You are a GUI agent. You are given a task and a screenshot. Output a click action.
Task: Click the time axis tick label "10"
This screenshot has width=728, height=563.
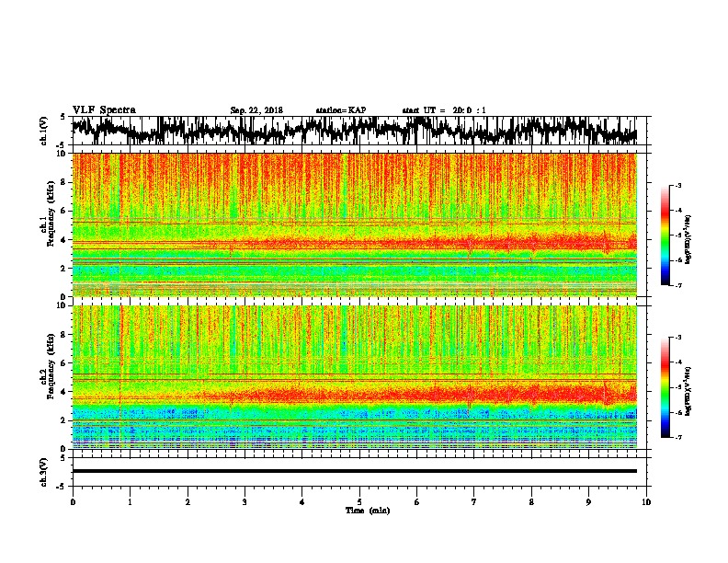(646, 502)
